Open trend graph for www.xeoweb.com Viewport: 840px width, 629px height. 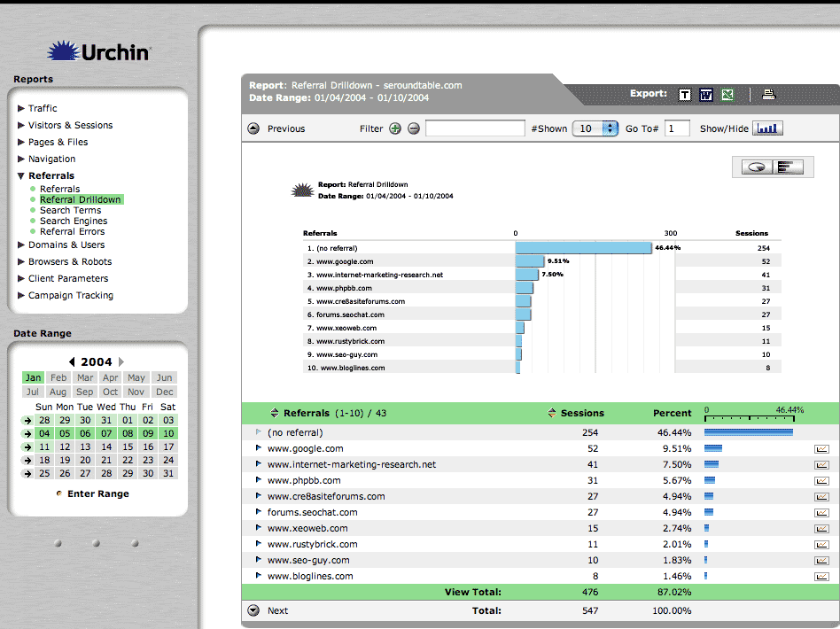tap(821, 529)
